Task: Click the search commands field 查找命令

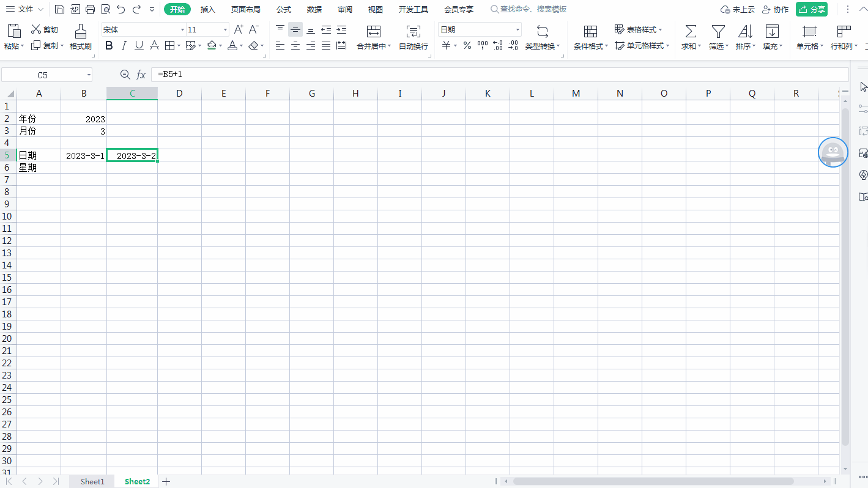Action: pyautogui.click(x=529, y=9)
